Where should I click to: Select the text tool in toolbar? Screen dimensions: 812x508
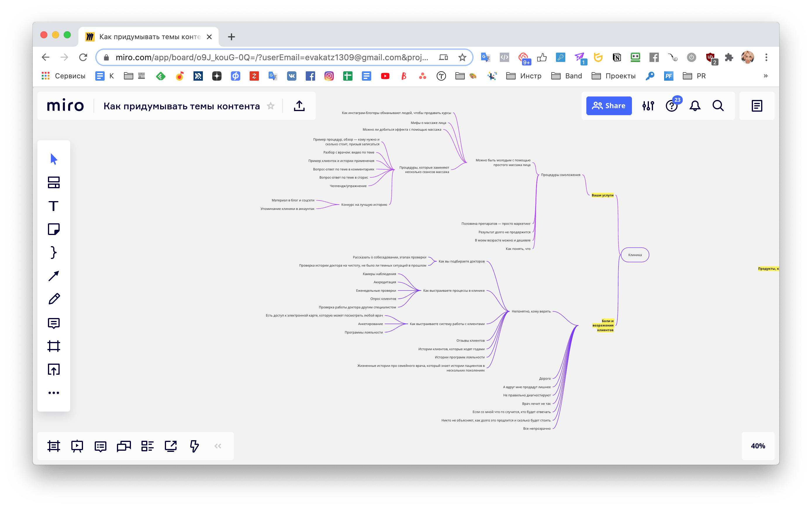point(53,206)
